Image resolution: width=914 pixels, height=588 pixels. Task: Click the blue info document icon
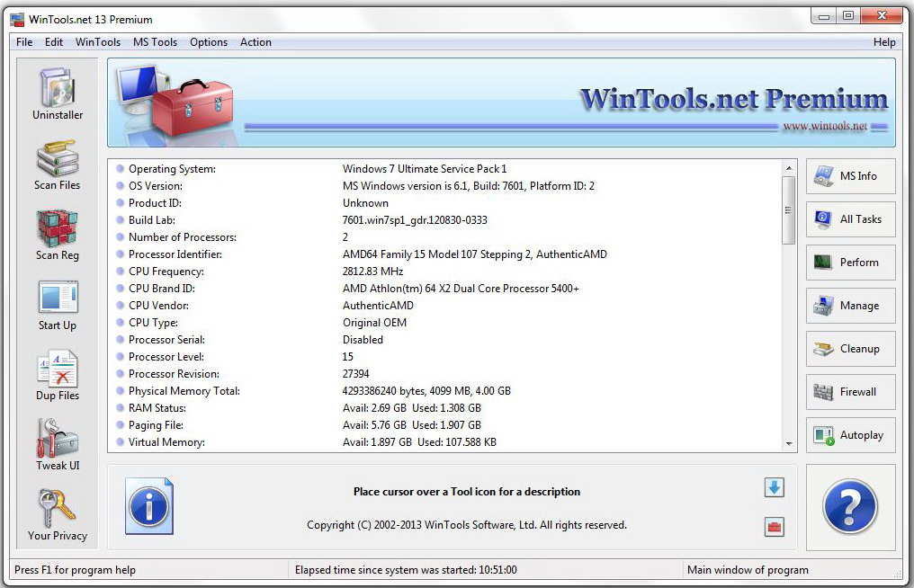click(x=149, y=506)
